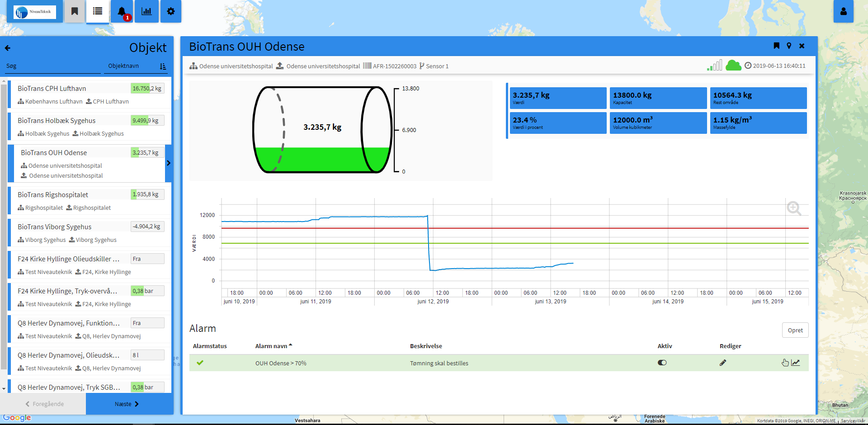868x425 pixels.
Task: Open the bar chart statistics icon
Action: (146, 11)
